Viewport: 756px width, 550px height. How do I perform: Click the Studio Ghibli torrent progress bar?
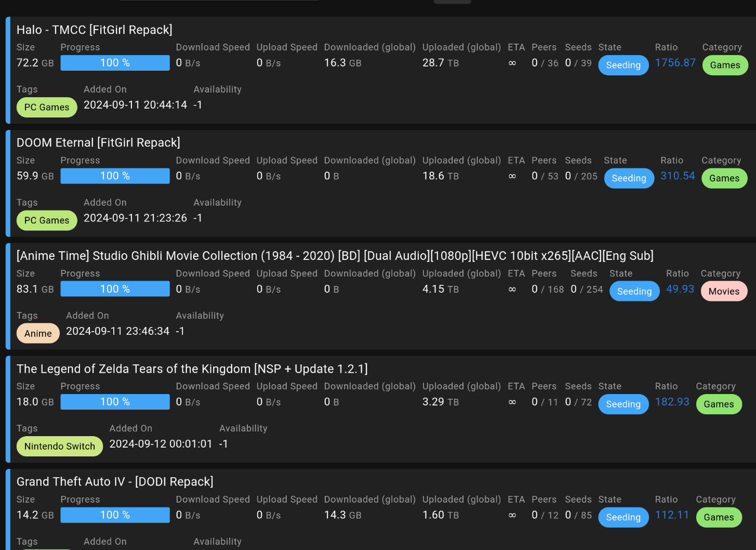point(115,289)
